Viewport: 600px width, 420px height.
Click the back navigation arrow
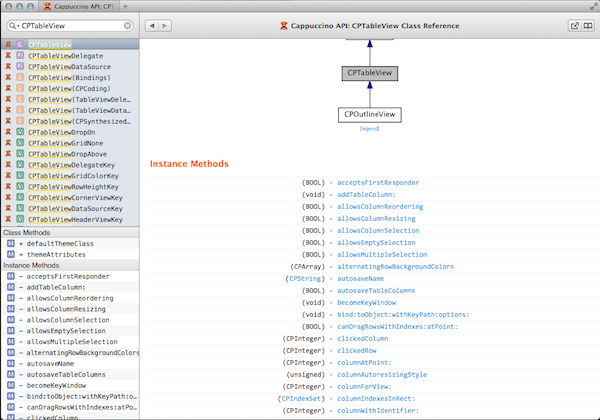point(152,26)
